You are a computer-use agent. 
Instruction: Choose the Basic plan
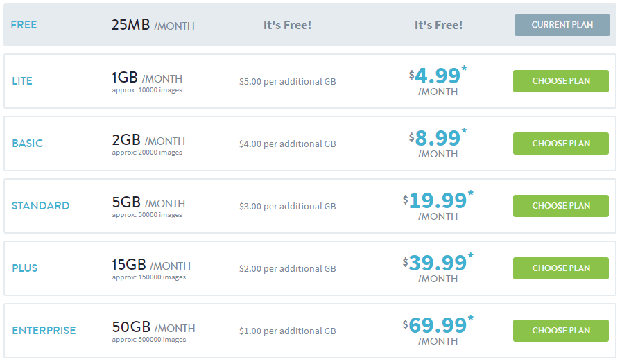(x=560, y=144)
